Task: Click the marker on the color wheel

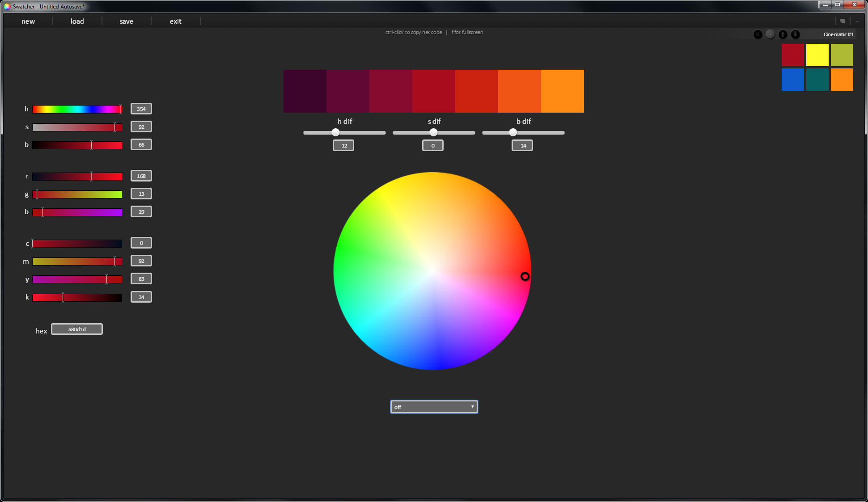Action: (x=525, y=277)
